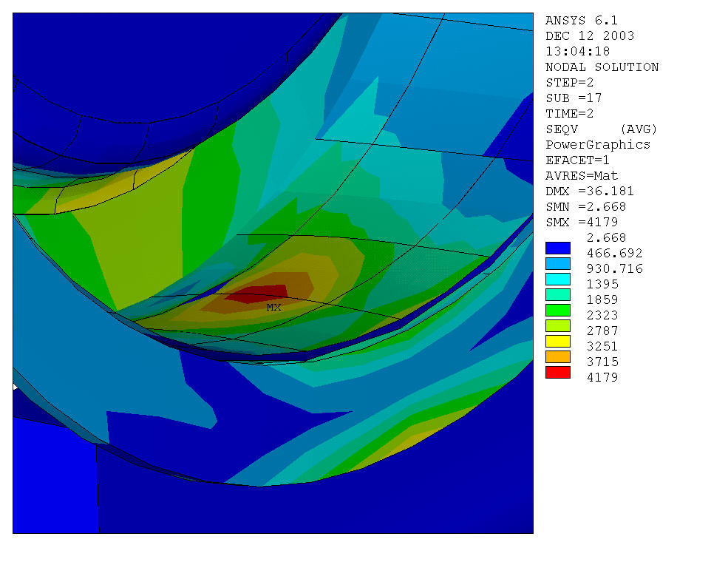Click the time stamp '13:04:18'

pos(577,51)
